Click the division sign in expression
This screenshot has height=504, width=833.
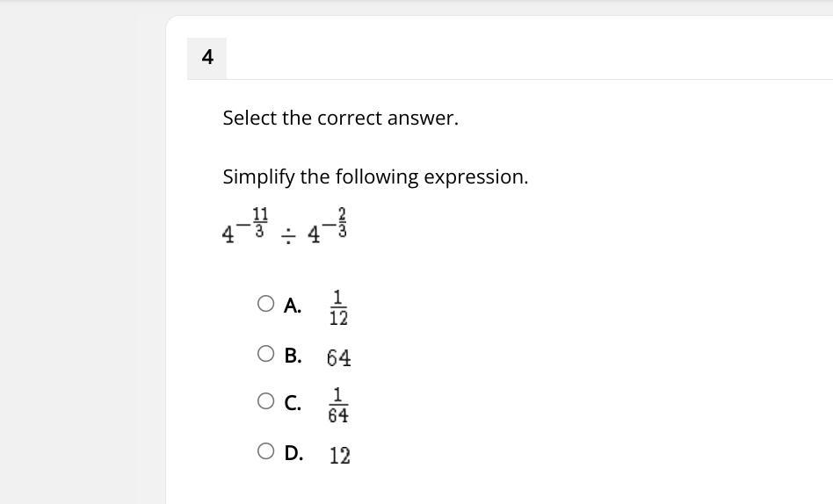point(288,234)
